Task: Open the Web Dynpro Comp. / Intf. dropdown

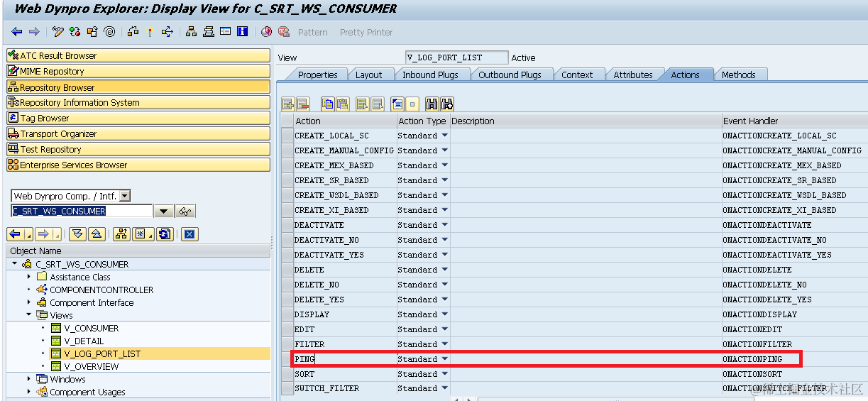Action: point(125,196)
